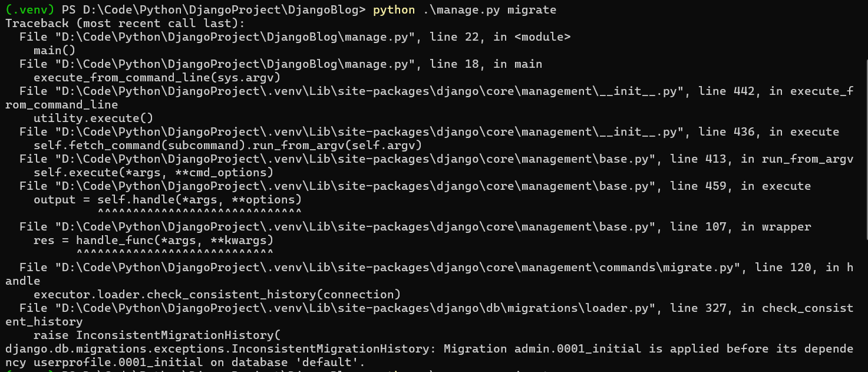Image resolution: width=868 pixels, height=372 pixels.
Task: Click the 'output = self.handle' code line
Action: (167, 199)
